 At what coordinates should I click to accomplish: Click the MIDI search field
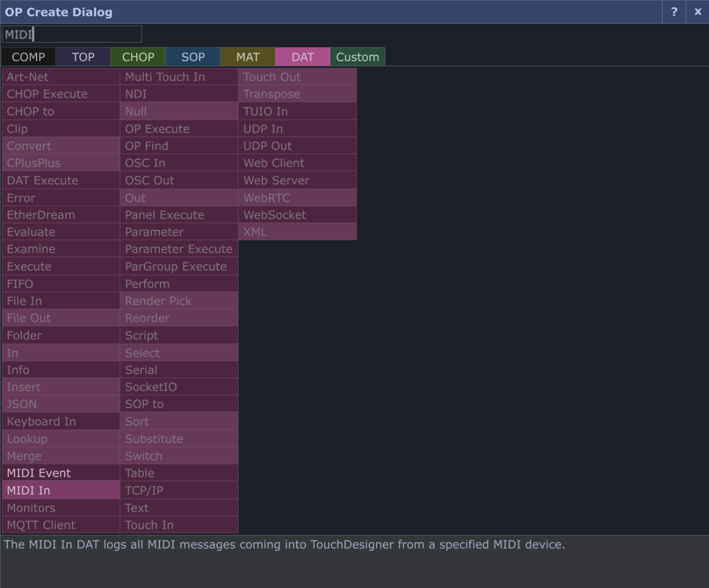pyautogui.click(x=72, y=34)
